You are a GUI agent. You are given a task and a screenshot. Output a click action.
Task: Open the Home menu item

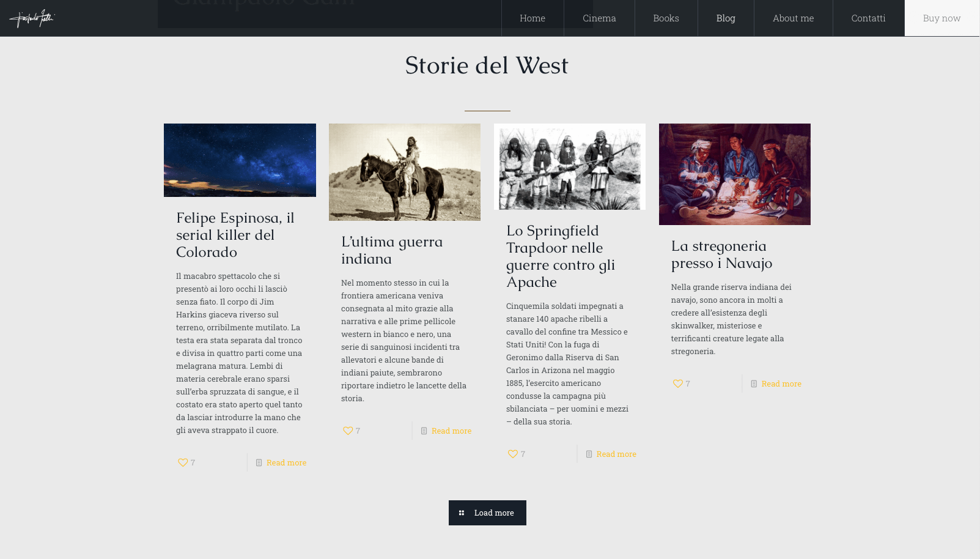pos(532,18)
